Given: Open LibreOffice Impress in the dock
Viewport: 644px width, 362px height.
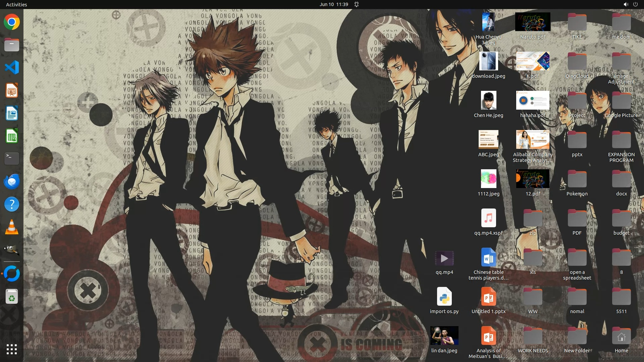Looking at the screenshot, I should tap(12, 90).
